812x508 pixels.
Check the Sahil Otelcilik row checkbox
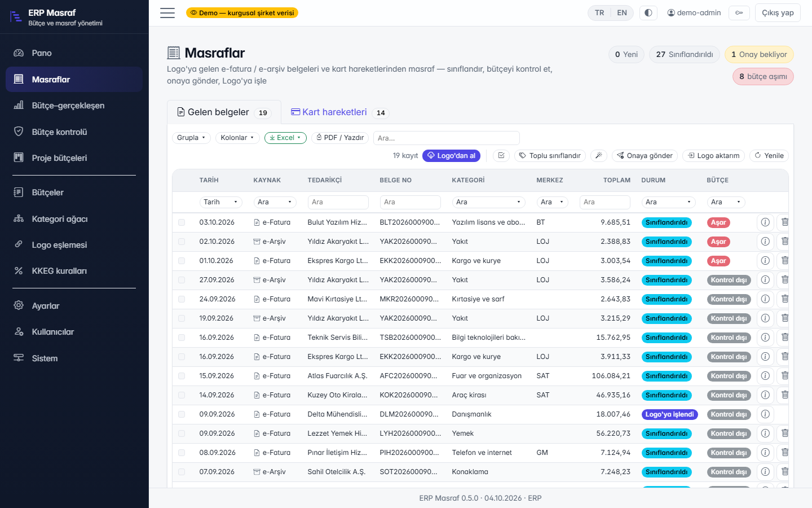click(182, 472)
